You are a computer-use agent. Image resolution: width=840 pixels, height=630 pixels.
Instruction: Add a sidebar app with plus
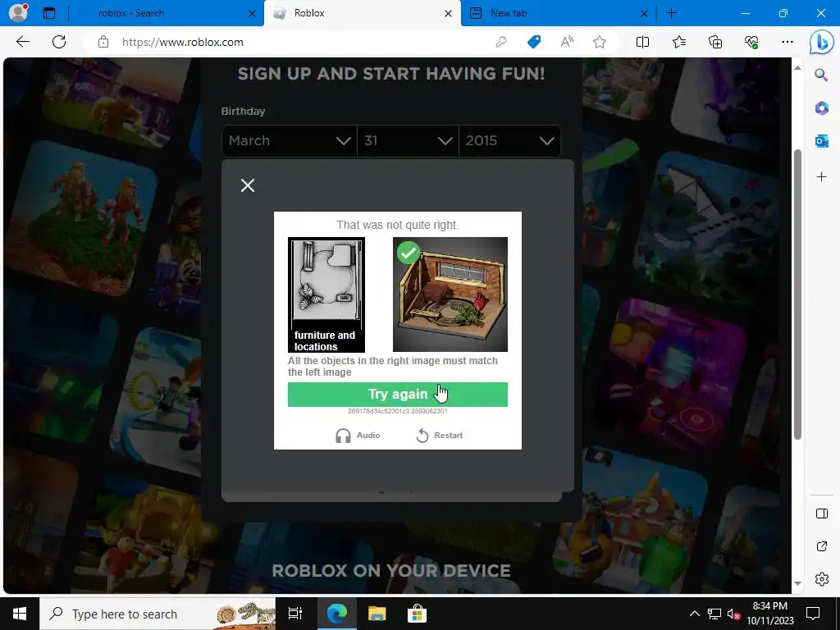821,177
